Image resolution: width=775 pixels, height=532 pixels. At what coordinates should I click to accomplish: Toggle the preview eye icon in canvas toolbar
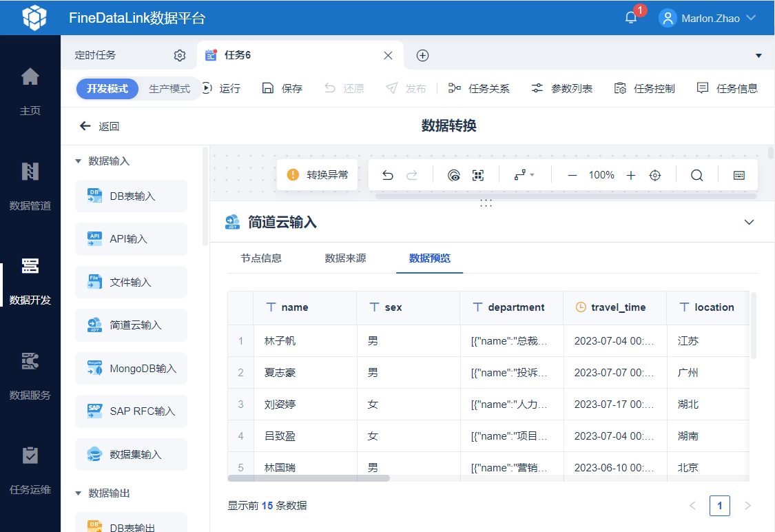454,175
